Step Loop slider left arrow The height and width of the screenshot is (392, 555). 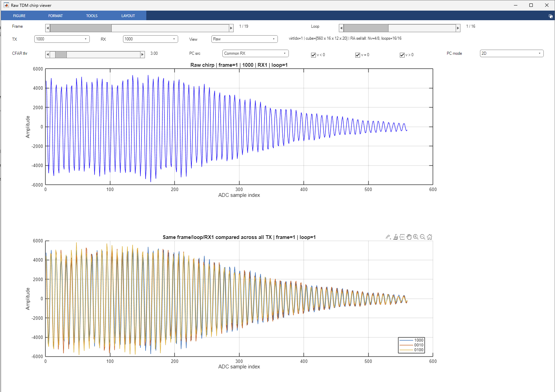[341, 28]
